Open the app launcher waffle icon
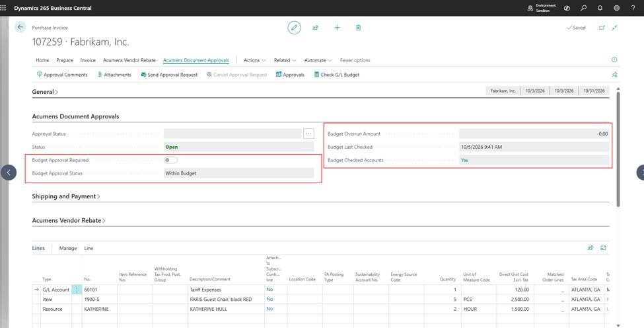Viewport: 644px width, 328px height. [3, 8]
